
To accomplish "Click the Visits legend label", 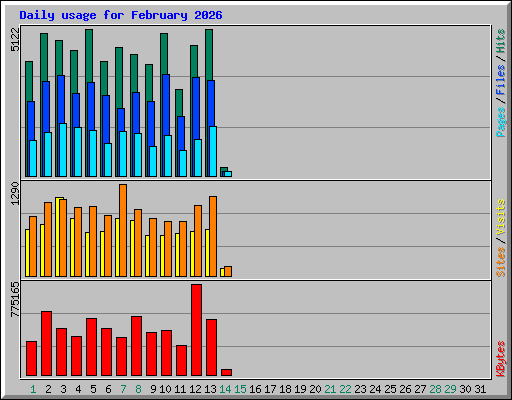I will pos(500,217).
